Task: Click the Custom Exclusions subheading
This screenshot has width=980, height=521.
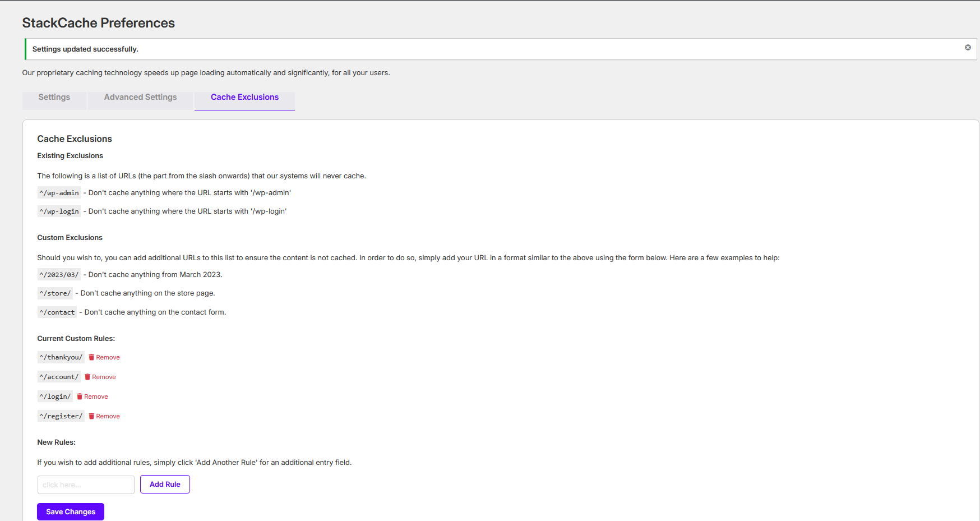Action: (70, 238)
